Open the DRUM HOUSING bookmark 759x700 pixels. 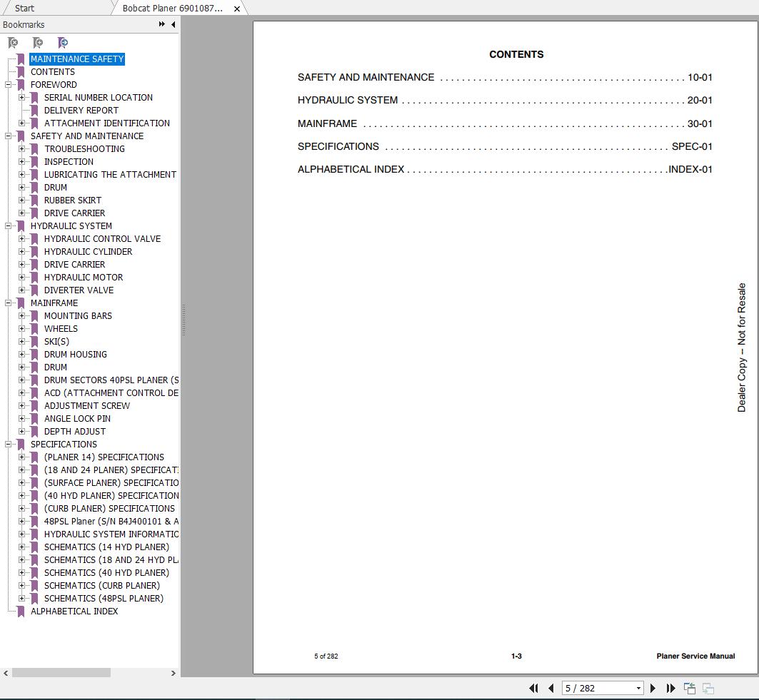(76, 354)
